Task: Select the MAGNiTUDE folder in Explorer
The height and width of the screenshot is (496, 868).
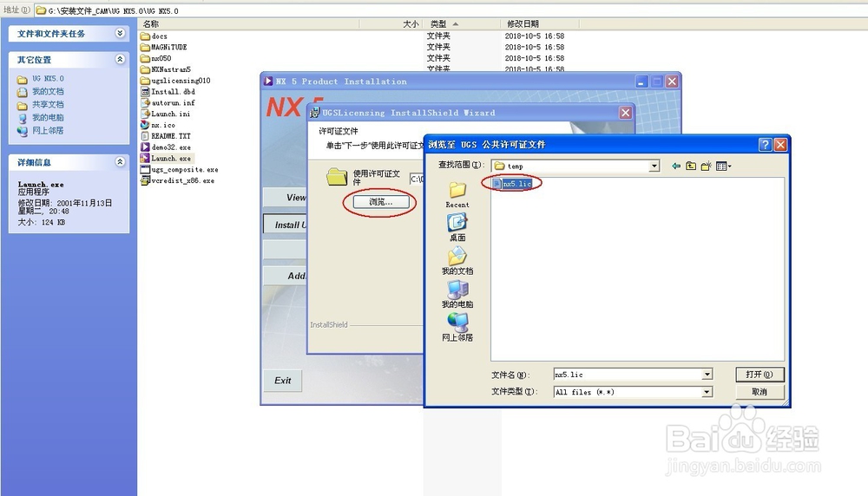Action: (x=164, y=48)
